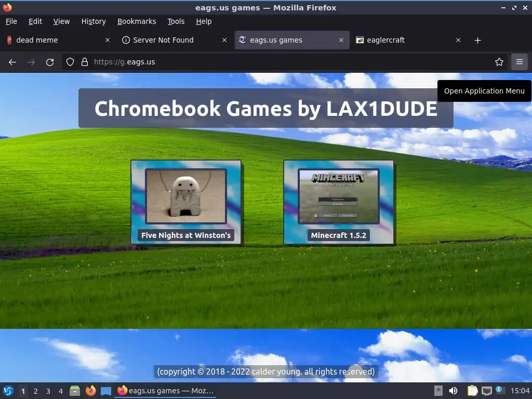Open the Tools menu
The width and height of the screenshot is (532, 399).
click(176, 21)
